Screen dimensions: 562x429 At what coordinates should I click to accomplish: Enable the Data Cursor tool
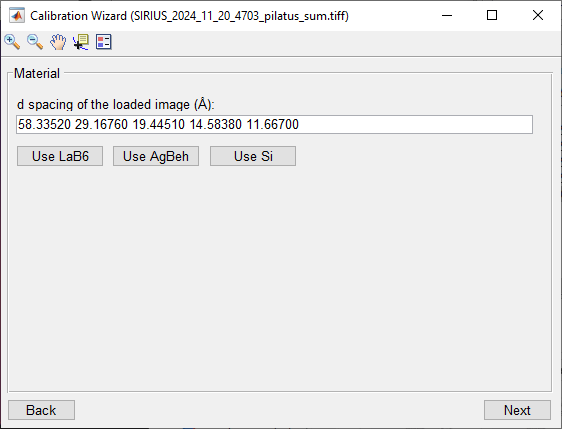click(x=81, y=42)
